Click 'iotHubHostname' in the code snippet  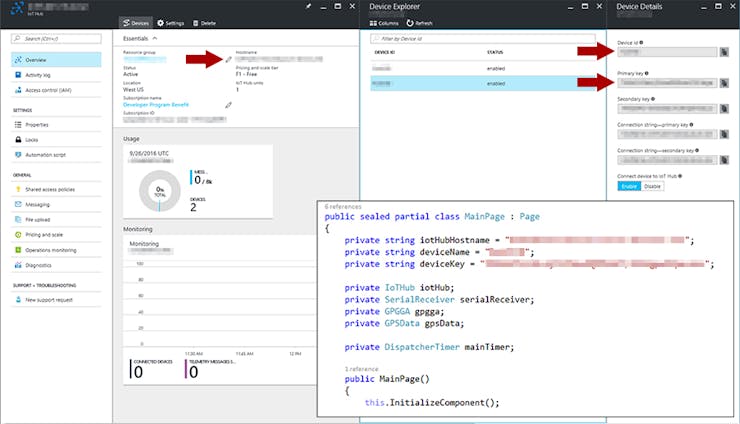[x=454, y=240]
